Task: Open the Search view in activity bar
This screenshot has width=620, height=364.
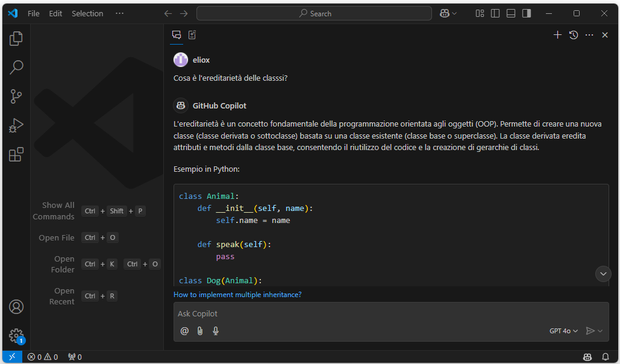Action: [x=16, y=67]
